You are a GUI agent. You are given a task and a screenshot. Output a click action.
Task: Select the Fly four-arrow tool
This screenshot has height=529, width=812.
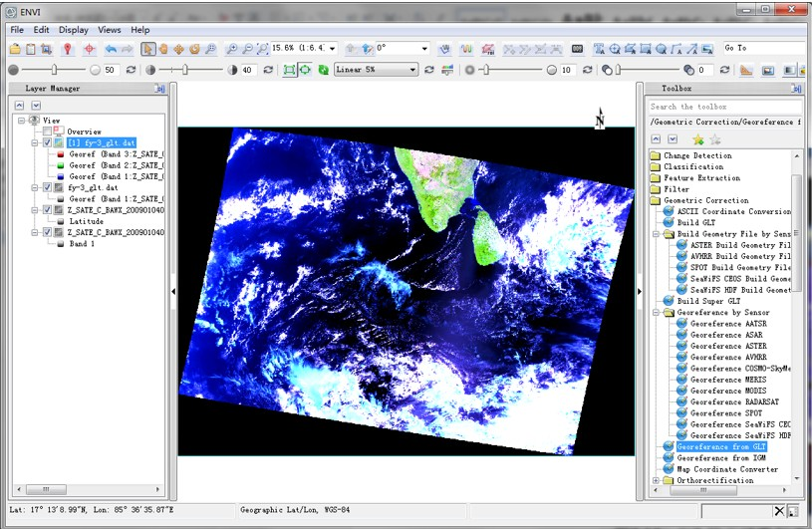point(178,49)
